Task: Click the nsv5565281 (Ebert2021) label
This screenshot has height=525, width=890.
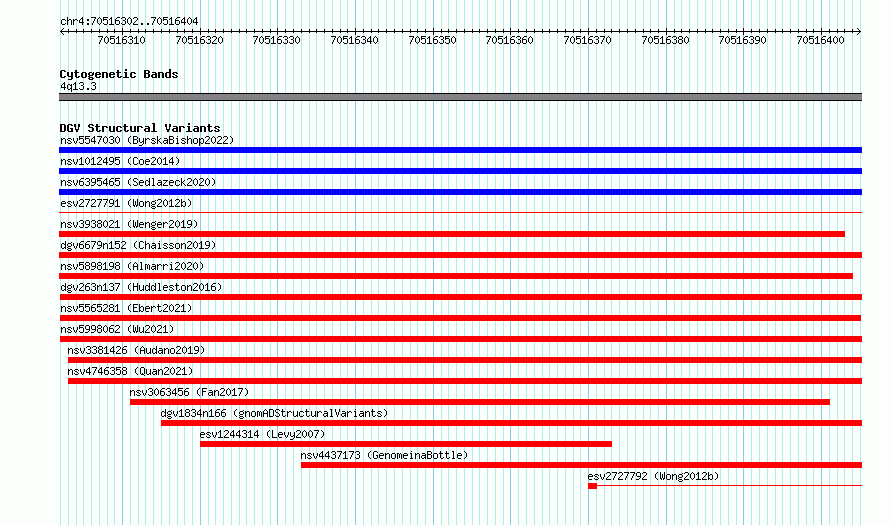Action: [x=126, y=308]
